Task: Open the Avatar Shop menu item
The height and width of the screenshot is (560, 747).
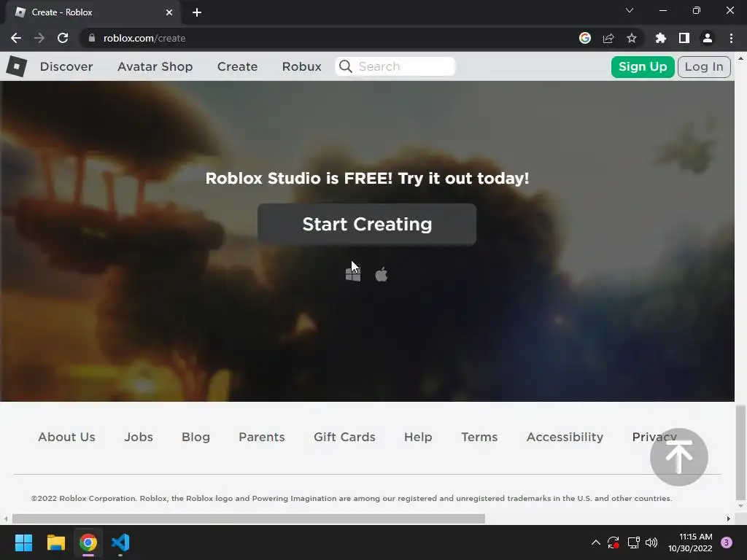Action: coord(155,66)
